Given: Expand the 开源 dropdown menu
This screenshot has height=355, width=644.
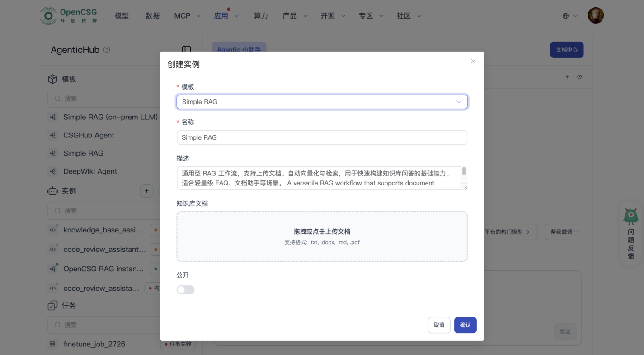Looking at the screenshot, I should point(332,15).
